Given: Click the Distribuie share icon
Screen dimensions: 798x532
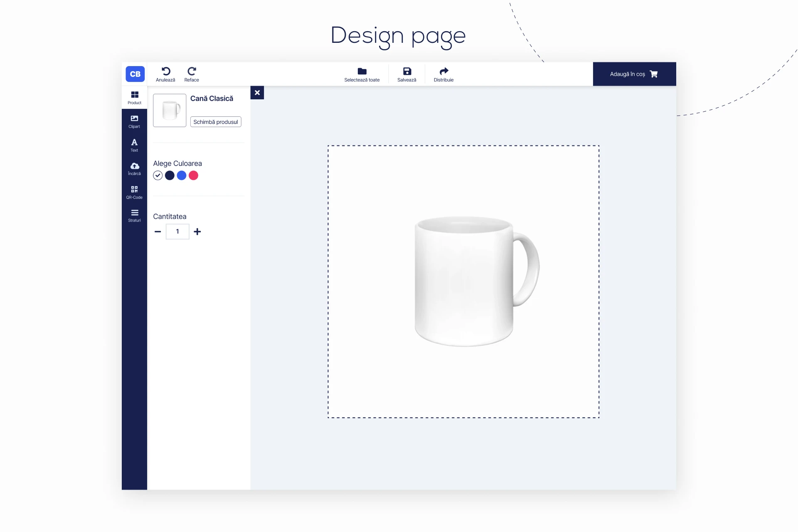Looking at the screenshot, I should pos(443,71).
